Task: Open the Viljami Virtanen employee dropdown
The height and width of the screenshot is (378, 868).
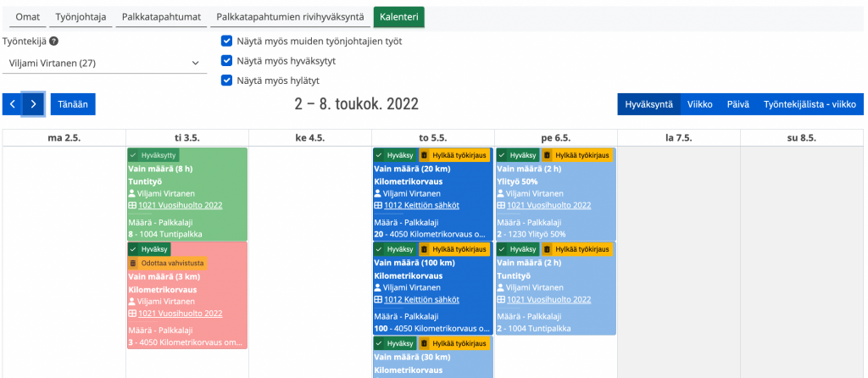Action: [103, 63]
